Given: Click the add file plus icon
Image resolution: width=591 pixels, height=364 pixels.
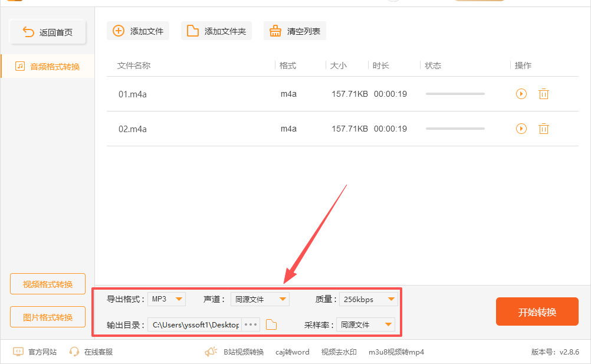Looking at the screenshot, I should [x=119, y=31].
